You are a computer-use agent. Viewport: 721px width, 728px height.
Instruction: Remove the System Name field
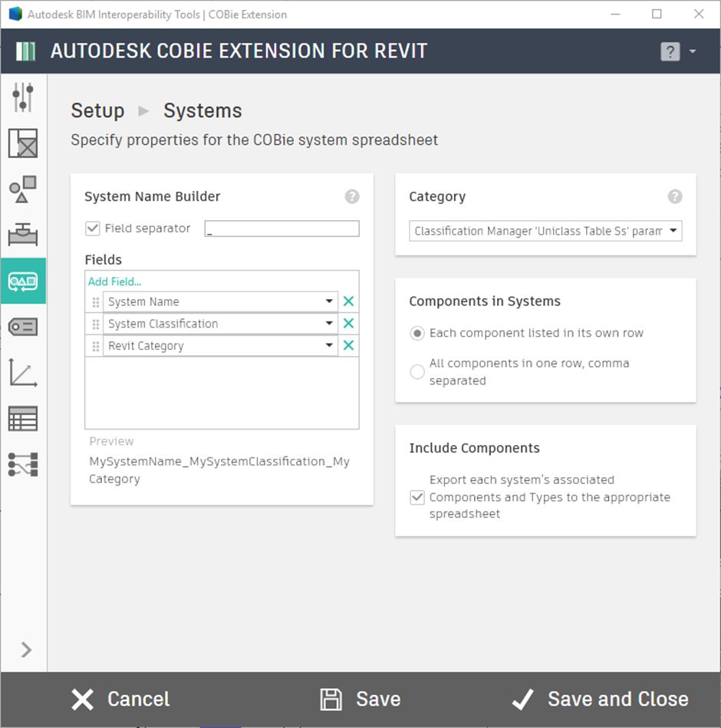(x=348, y=301)
